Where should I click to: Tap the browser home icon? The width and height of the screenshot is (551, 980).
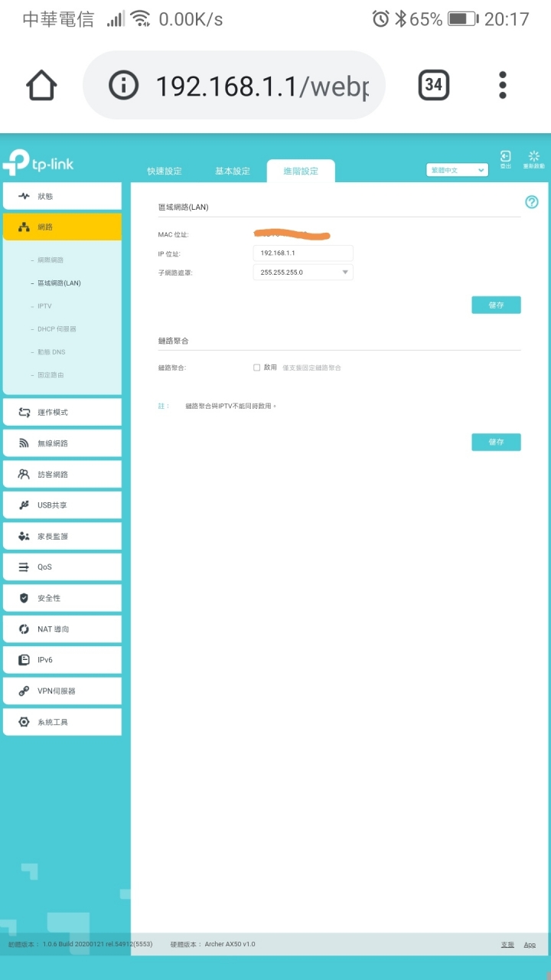point(41,85)
